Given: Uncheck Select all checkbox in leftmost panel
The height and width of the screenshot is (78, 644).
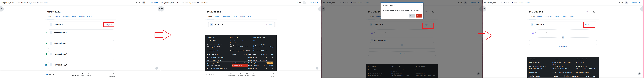Looking at the screenshot, I should 47,74.
